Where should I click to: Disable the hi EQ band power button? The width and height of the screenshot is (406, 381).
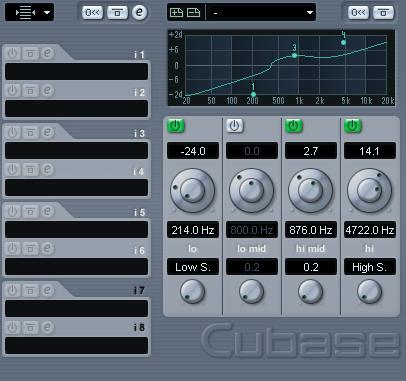coord(353,126)
